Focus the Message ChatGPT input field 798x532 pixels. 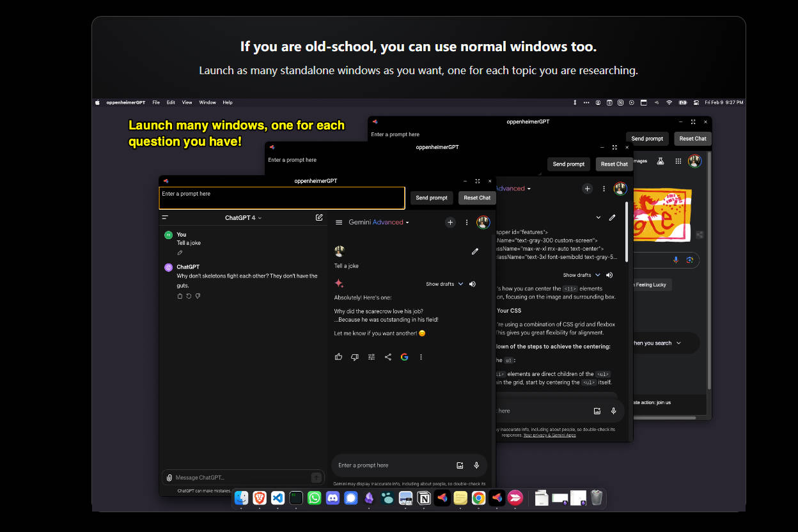click(242, 478)
